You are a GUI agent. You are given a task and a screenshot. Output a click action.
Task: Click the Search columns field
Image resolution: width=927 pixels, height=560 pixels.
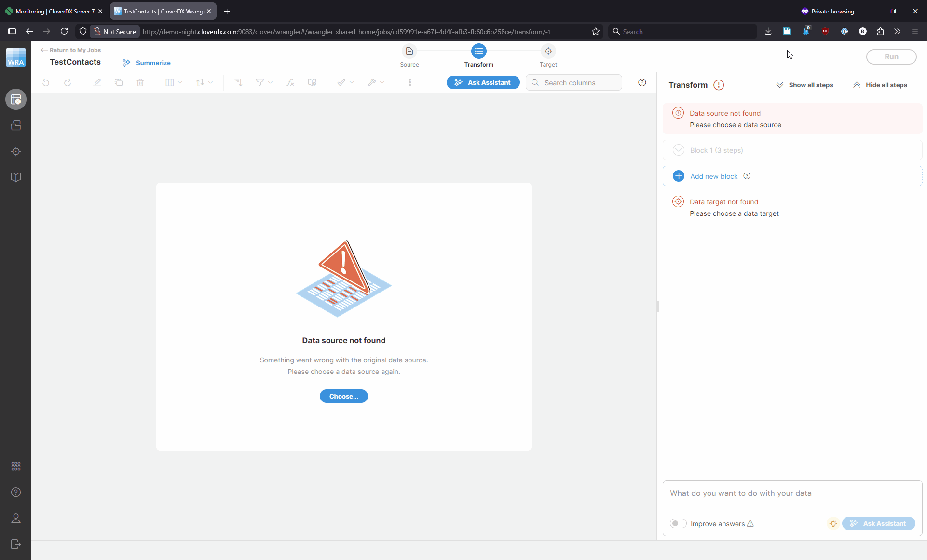click(x=579, y=83)
